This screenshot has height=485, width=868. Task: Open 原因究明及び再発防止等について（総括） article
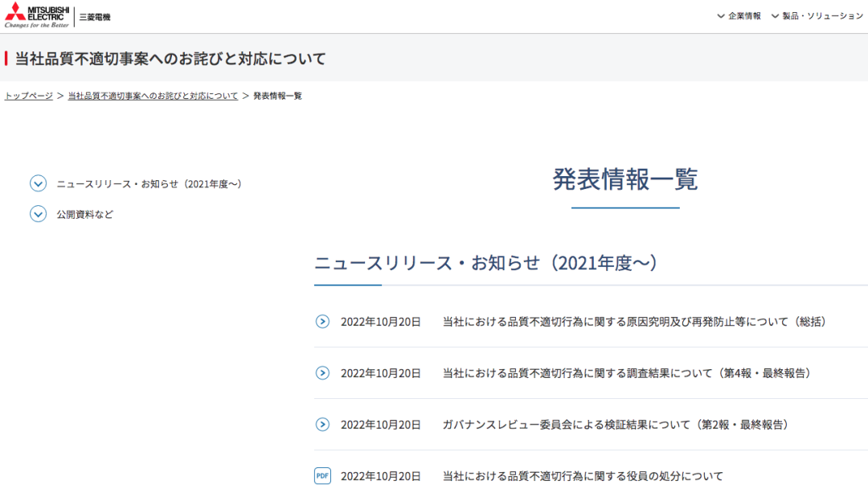(x=634, y=322)
